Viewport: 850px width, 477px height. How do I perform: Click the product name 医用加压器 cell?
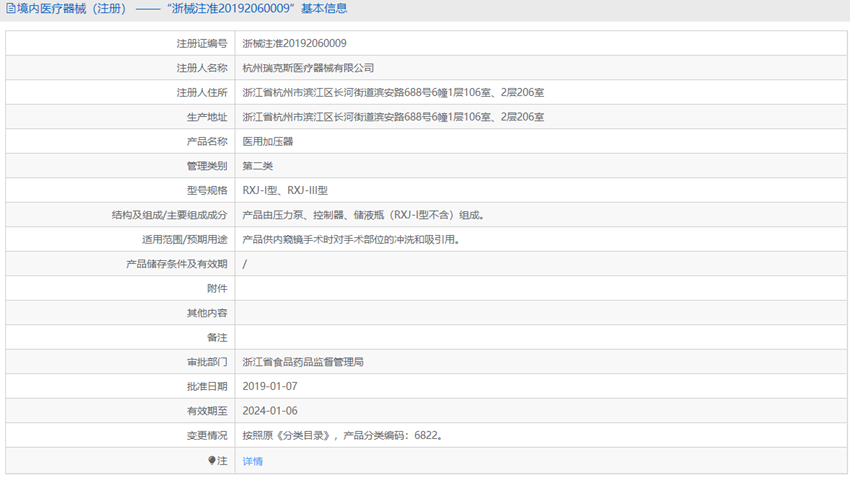tap(541, 141)
